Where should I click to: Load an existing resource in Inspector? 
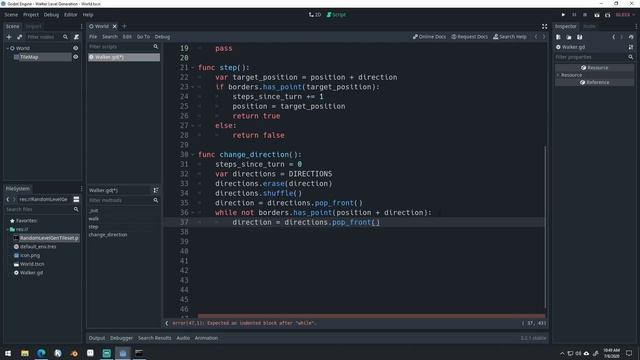click(x=569, y=37)
